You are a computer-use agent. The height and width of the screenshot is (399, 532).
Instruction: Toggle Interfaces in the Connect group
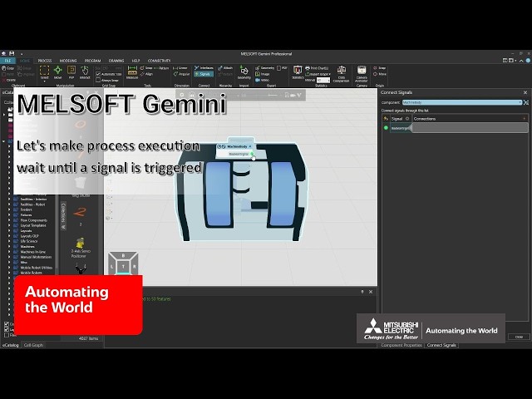(x=204, y=68)
